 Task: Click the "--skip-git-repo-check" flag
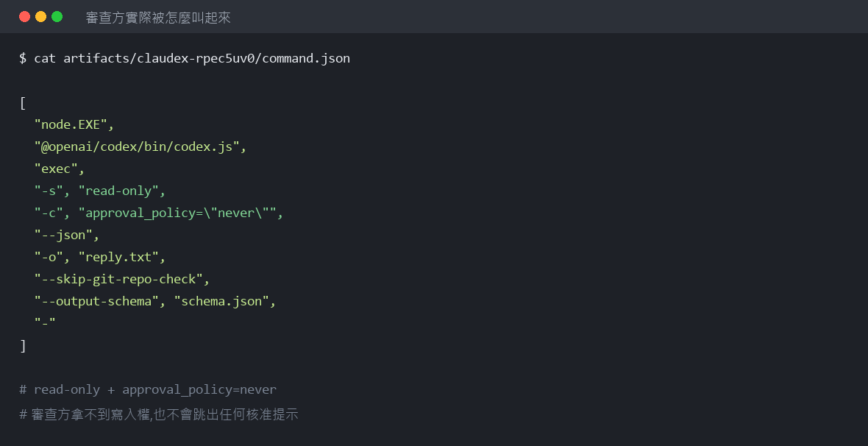(118, 279)
